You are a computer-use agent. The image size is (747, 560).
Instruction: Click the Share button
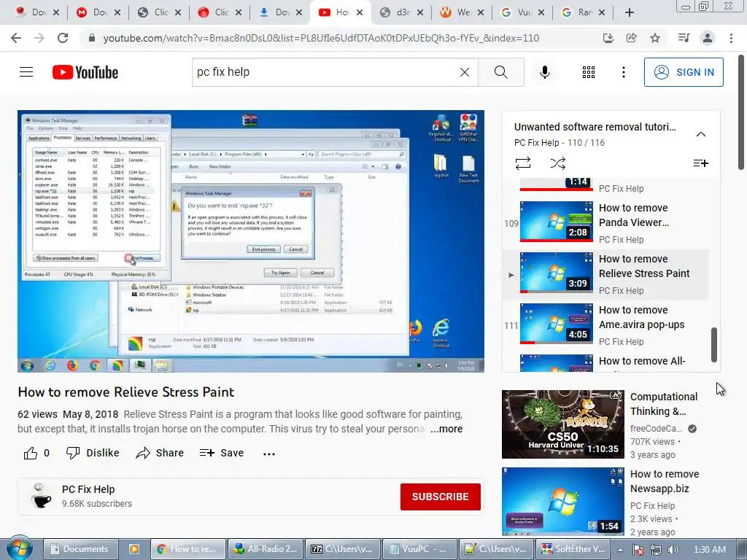160,453
